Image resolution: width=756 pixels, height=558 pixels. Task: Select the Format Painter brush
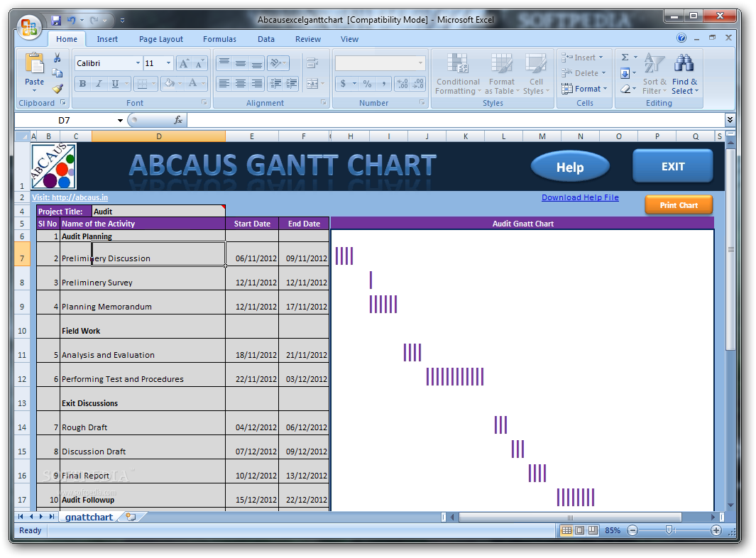[x=57, y=88]
